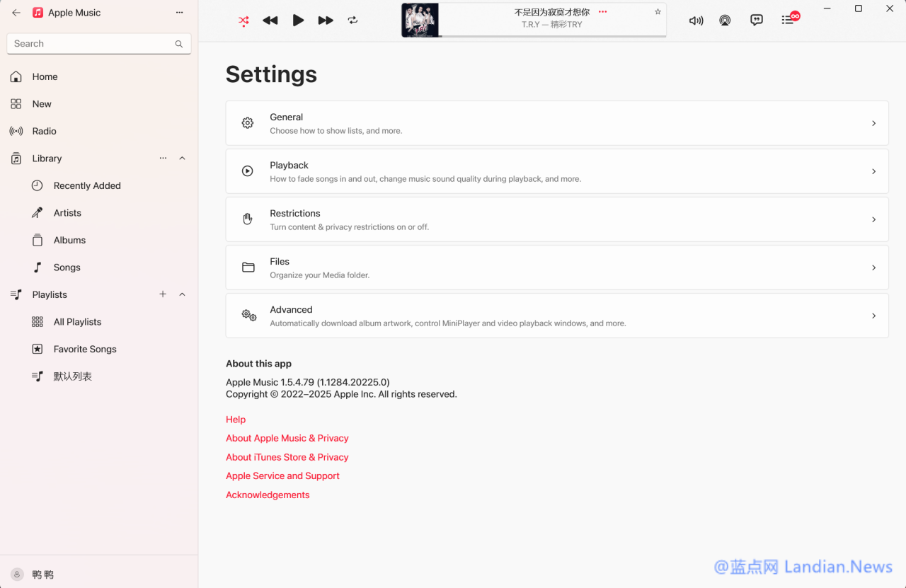This screenshot has height=588, width=906.
Task: Go back using the back arrow
Action: click(16, 13)
